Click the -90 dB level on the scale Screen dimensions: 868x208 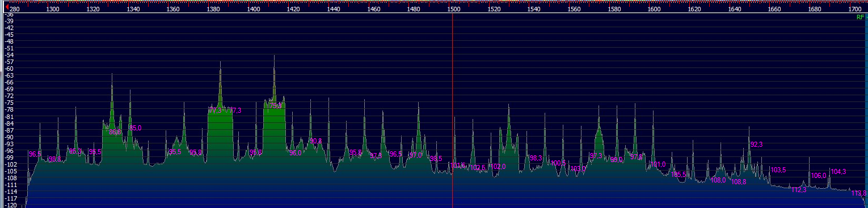pos(9,137)
